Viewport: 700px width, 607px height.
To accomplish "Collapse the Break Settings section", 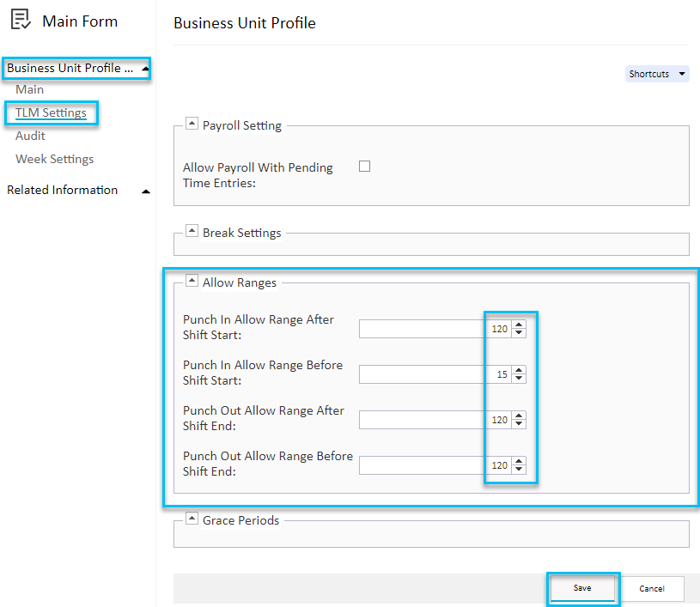I will click(x=192, y=230).
